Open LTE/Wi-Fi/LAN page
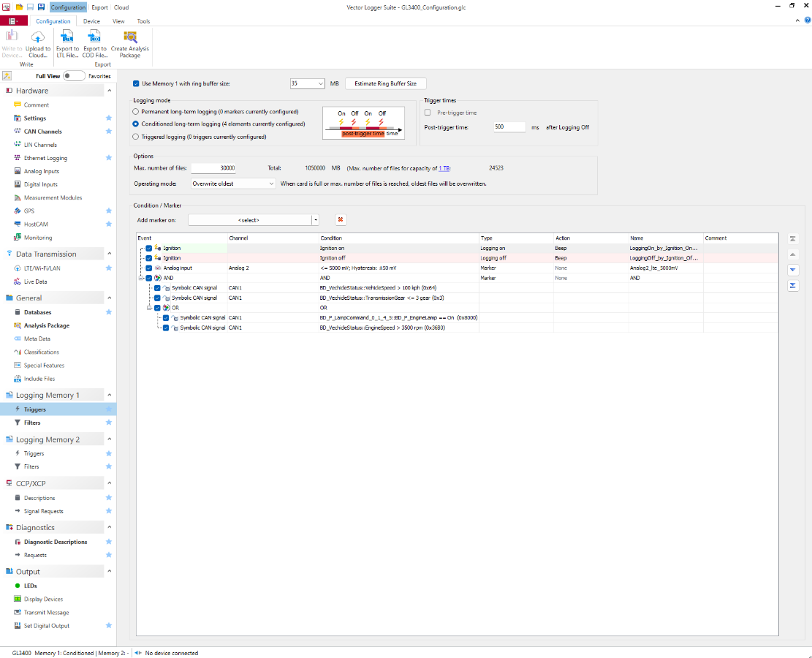 [x=42, y=268]
